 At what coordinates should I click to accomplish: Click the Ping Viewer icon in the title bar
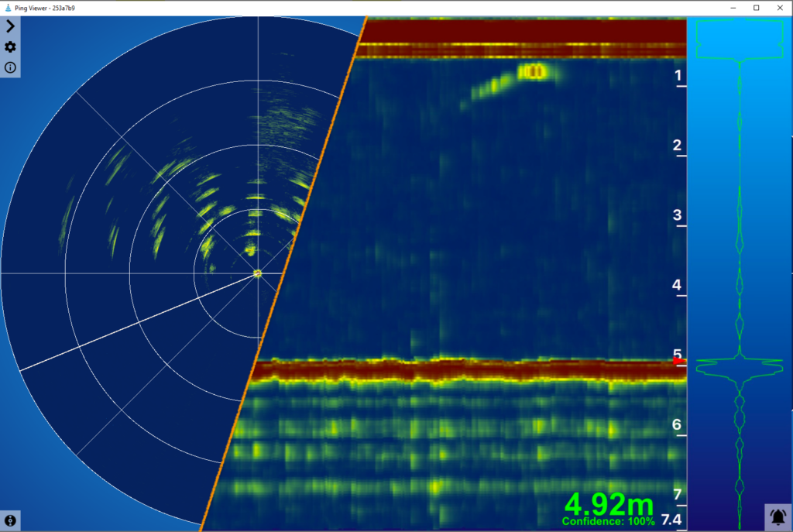pos(7,7)
